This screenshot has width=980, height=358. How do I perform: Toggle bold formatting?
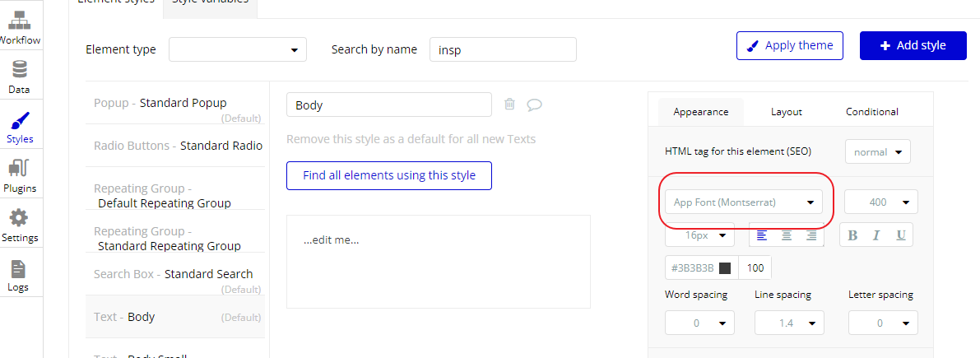tap(852, 235)
